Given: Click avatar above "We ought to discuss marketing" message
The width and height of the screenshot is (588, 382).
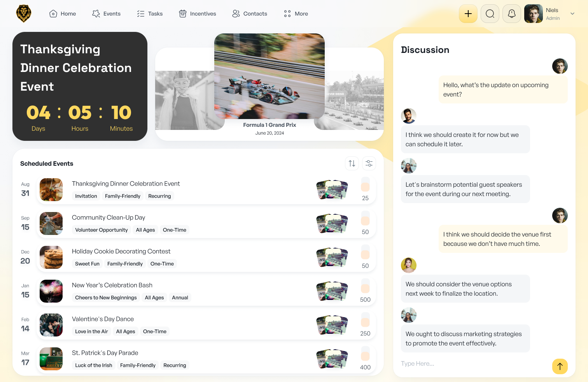Looking at the screenshot, I should click(x=409, y=315).
